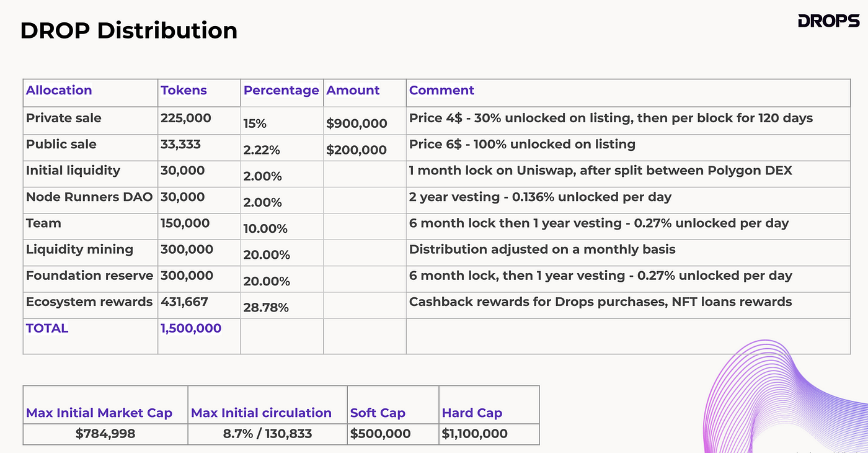868x453 pixels.
Task: Click the Hard Cap value $1,100,000
Action: (475, 434)
